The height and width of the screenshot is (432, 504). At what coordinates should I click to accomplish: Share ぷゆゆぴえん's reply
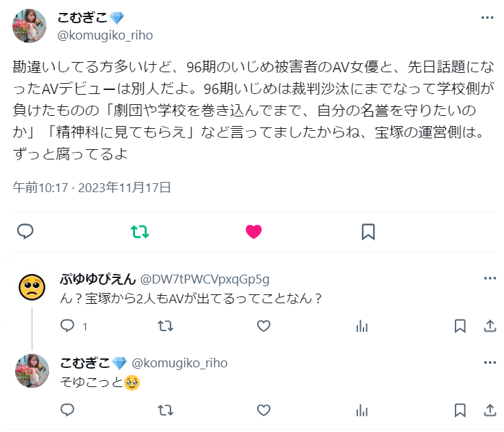490,326
